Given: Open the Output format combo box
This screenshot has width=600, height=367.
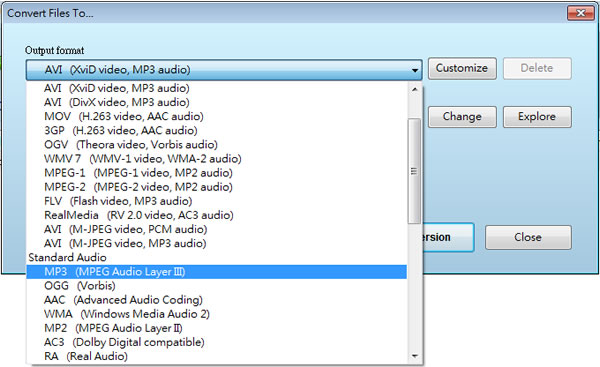Looking at the screenshot, I should (224, 70).
